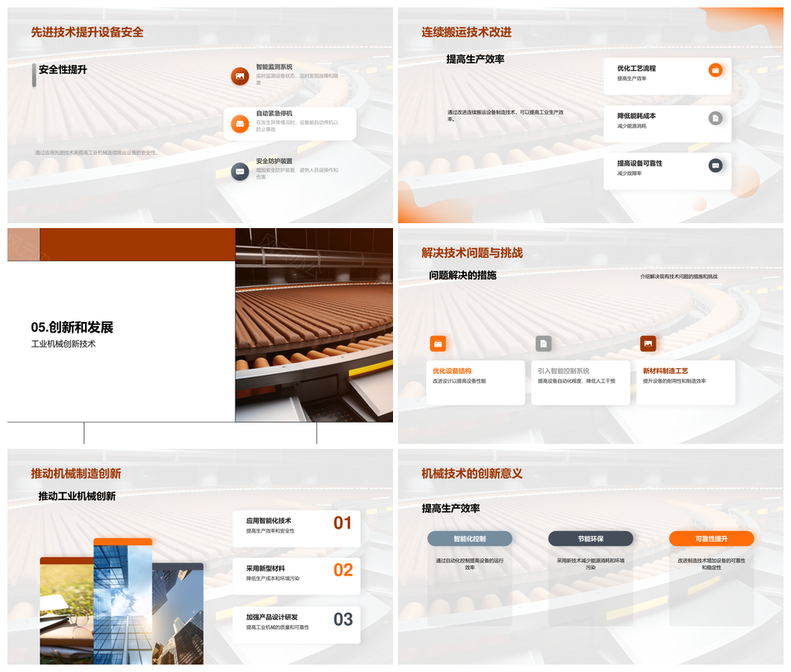Select the 05.创新和发展 section title
The image size is (791, 672).
pyautogui.click(x=72, y=327)
